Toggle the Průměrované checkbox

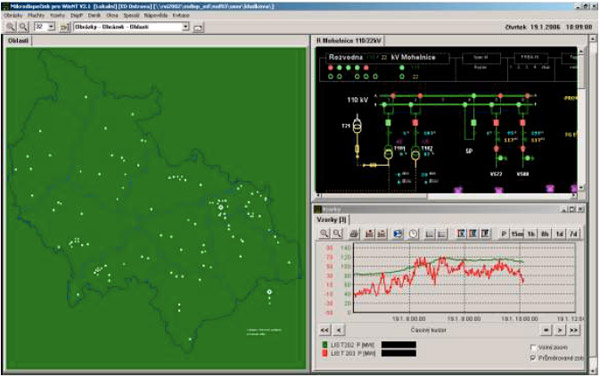tap(533, 358)
